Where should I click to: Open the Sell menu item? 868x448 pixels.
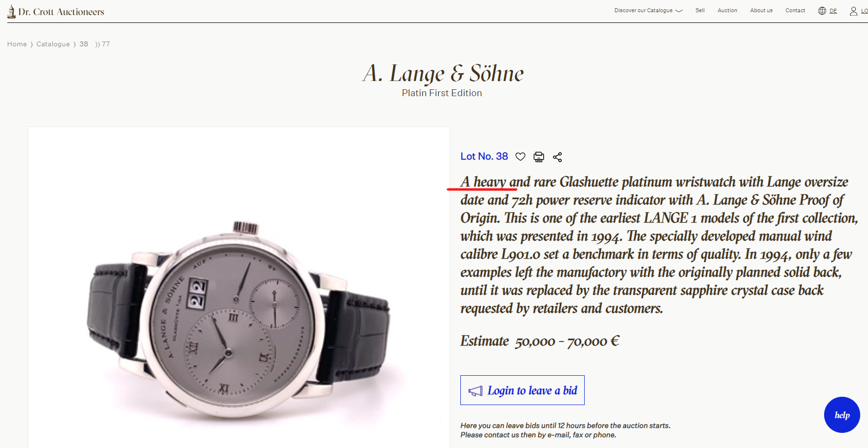pyautogui.click(x=700, y=11)
